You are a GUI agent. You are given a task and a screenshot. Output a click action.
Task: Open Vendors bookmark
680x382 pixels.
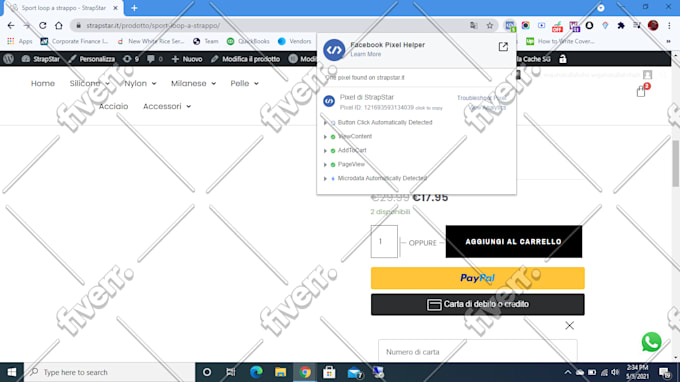(x=294, y=41)
